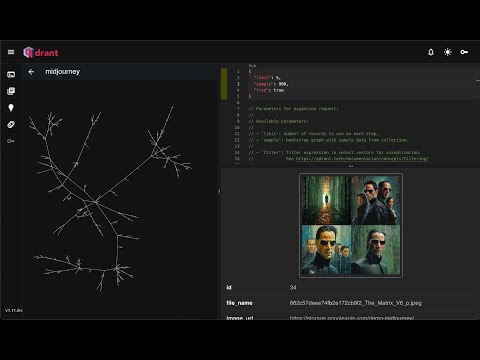Image resolution: width=480 pixels, height=360 pixels.
Task: Open the Collections sidebar item
Action: pyautogui.click(x=11, y=91)
